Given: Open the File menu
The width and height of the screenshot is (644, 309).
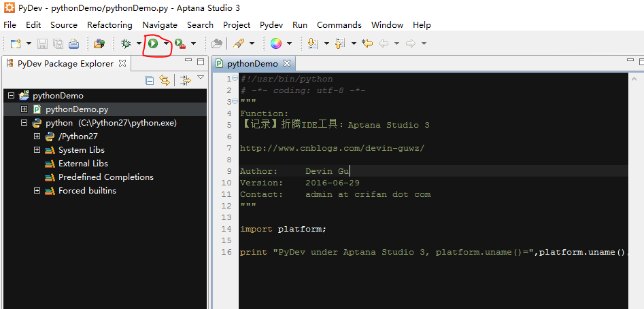Looking at the screenshot, I should click(x=10, y=25).
